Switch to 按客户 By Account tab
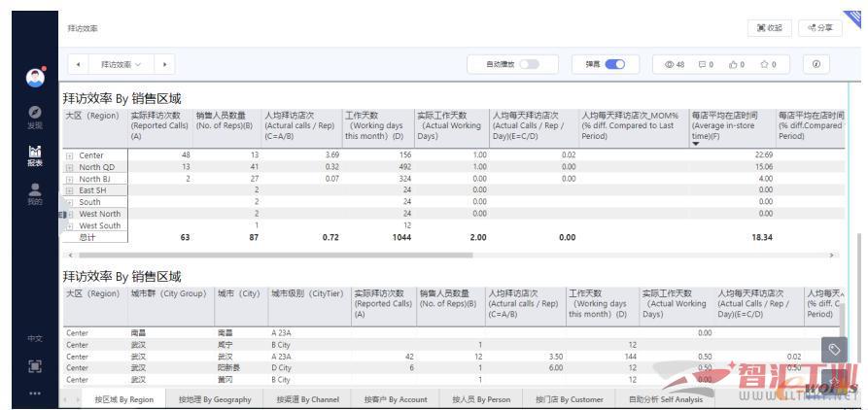The height and width of the screenshot is (410, 868). tap(396, 399)
